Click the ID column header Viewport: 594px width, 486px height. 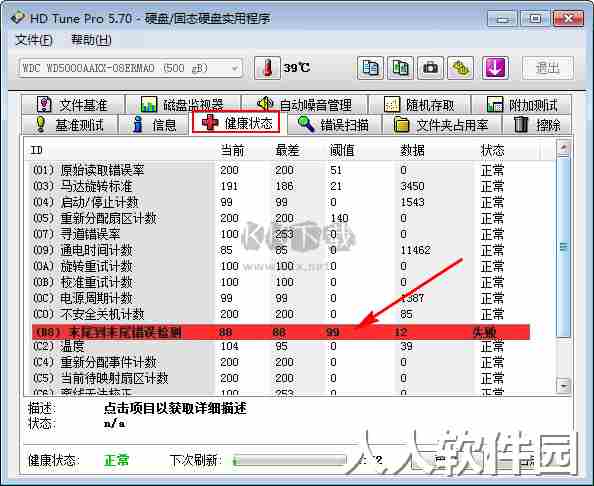tap(36, 150)
